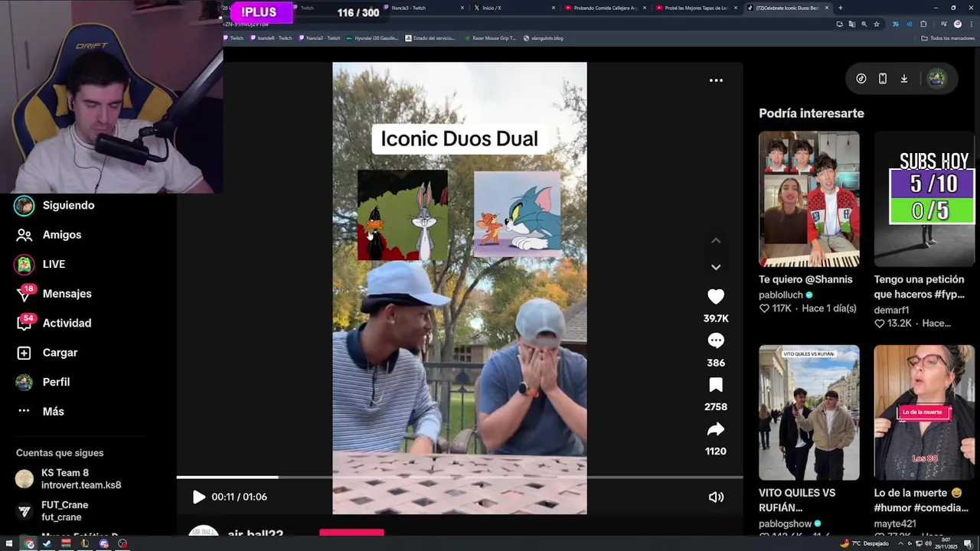Click the mobile phone app icon
This screenshot has width=980, height=551.
click(883, 79)
